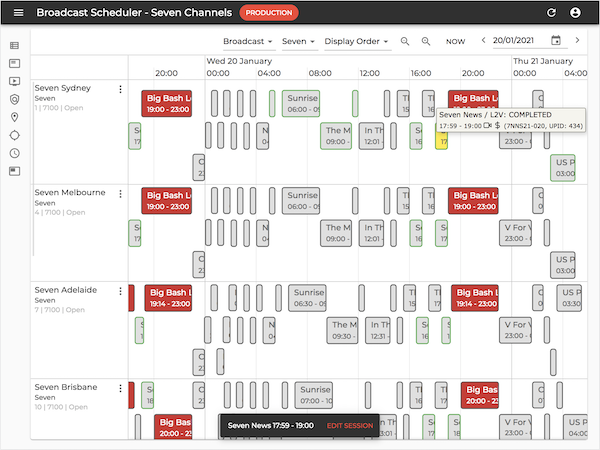Open the user account profile icon
600x450 pixels.
coord(575,13)
